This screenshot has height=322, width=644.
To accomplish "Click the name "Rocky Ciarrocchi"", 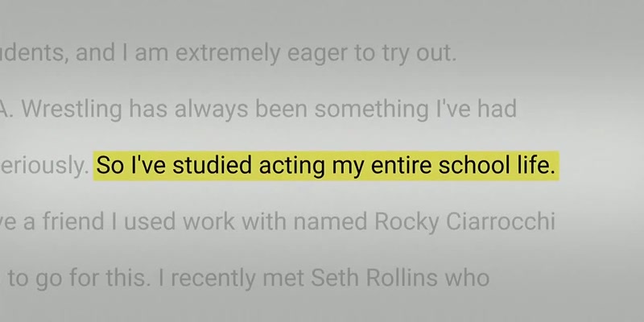I will click(x=465, y=222).
